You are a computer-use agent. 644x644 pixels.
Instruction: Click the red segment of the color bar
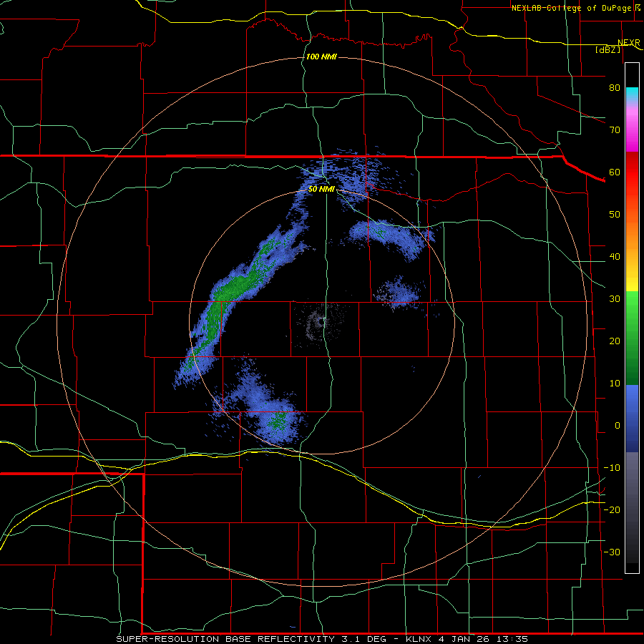click(x=632, y=172)
